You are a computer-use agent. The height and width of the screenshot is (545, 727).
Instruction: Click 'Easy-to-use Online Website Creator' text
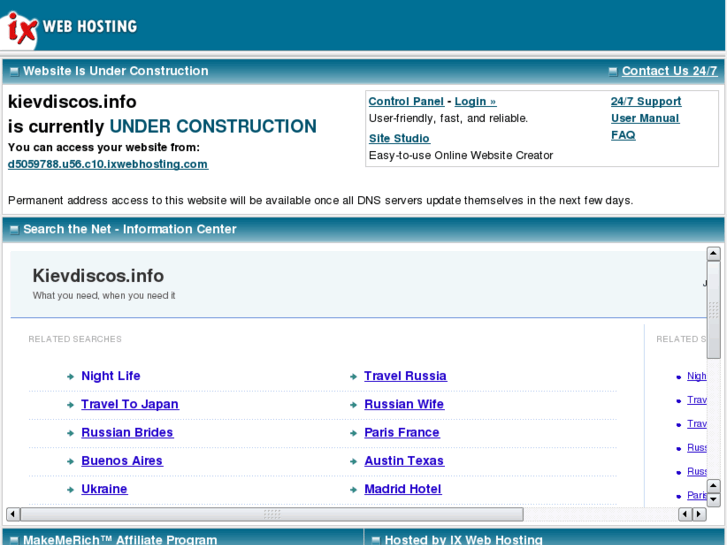461,155
